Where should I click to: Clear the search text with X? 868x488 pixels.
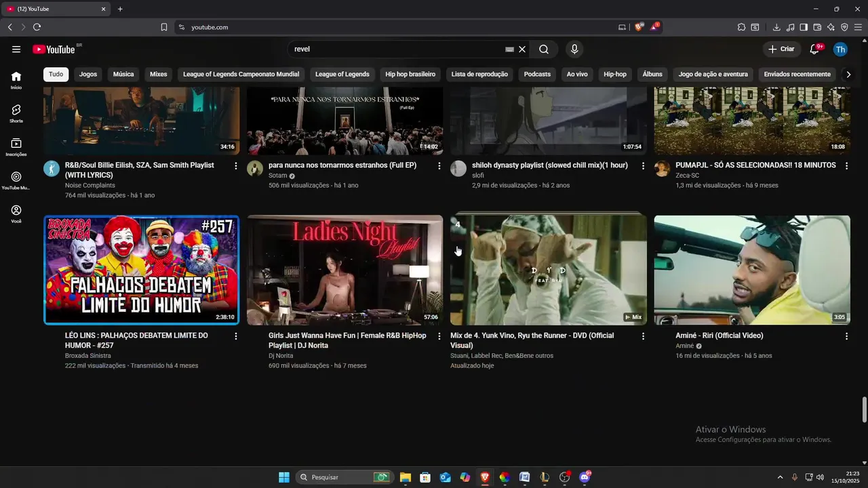522,49
